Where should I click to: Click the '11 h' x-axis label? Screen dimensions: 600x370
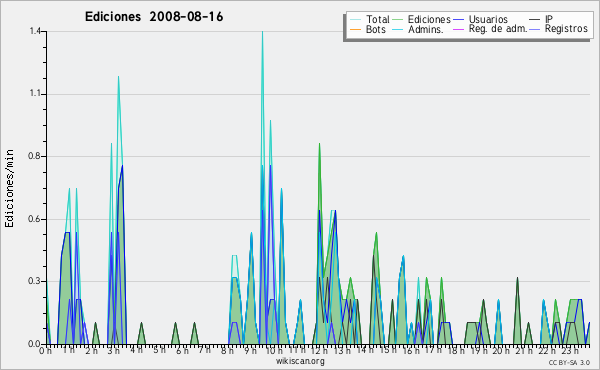297,350
